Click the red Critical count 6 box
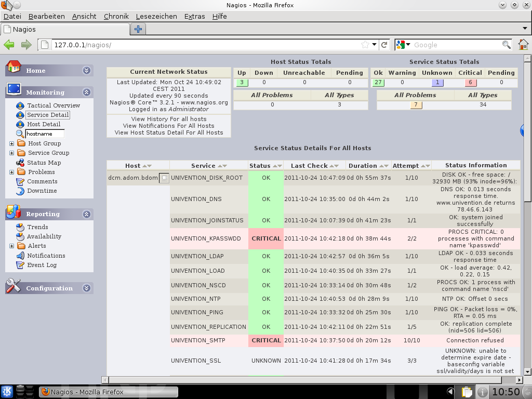 coord(471,83)
